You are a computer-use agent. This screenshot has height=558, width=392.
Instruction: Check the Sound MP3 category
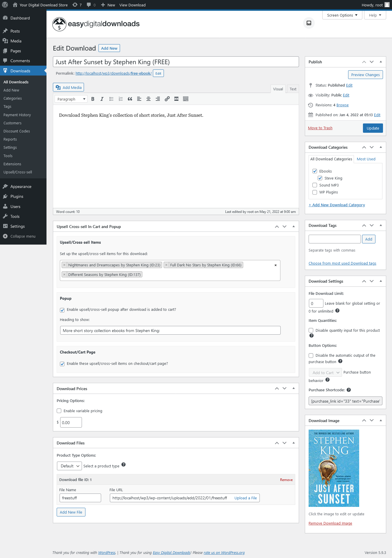pos(315,185)
